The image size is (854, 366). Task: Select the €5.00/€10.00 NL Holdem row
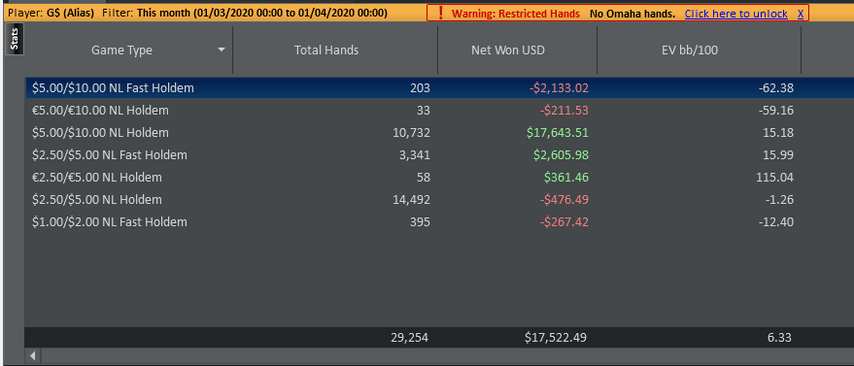click(439, 111)
